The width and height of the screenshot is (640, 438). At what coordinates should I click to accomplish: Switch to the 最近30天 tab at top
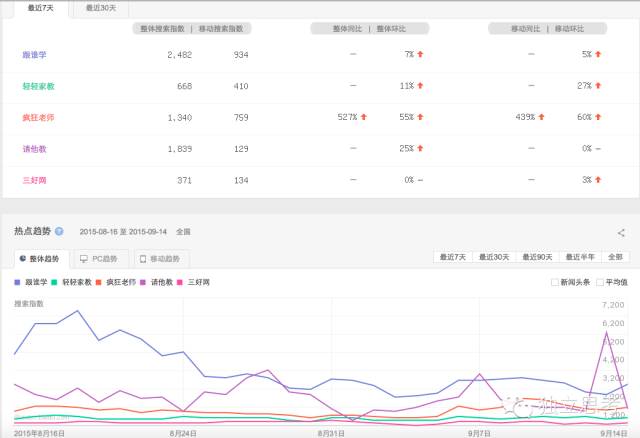(x=100, y=8)
